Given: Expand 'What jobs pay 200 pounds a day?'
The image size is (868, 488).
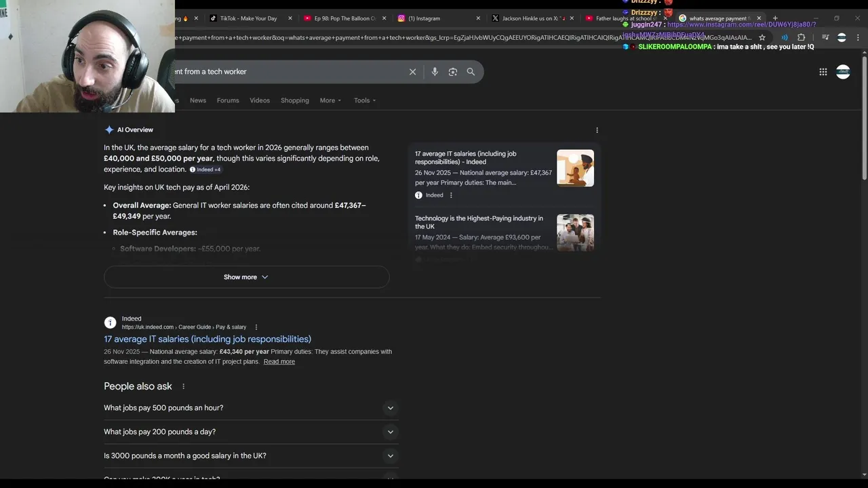Looking at the screenshot, I should pyautogui.click(x=250, y=432).
